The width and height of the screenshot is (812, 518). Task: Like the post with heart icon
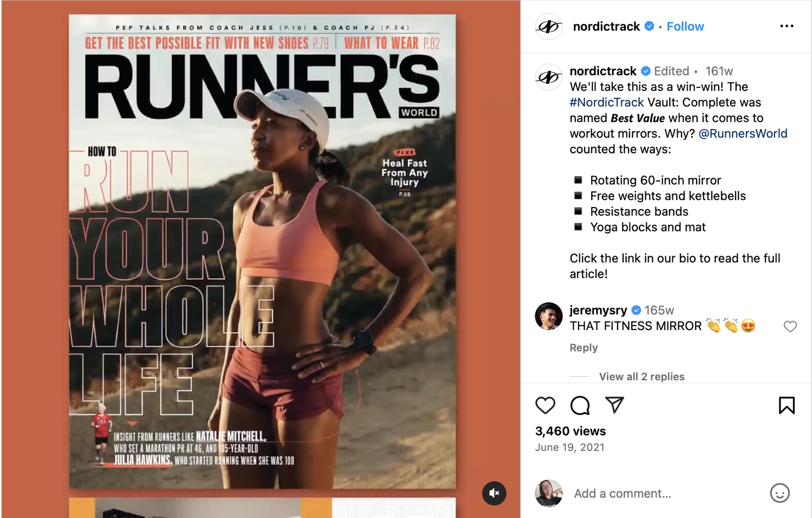click(545, 405)
